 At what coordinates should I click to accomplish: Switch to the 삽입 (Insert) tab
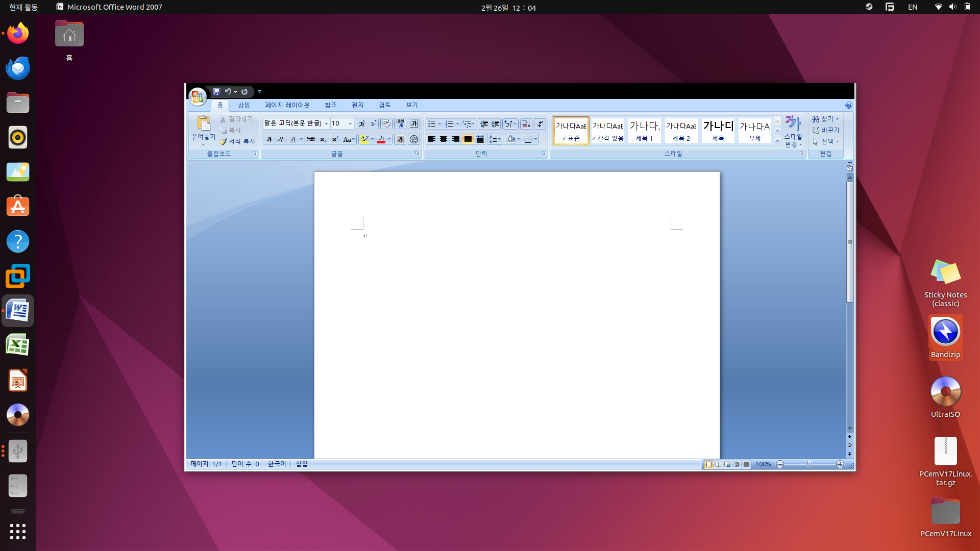244,105
